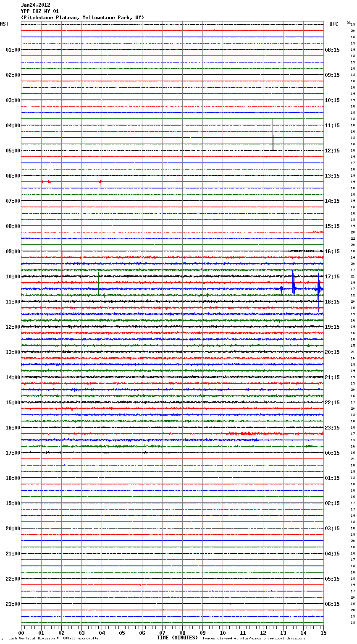
Task: Select the 21:00 MST time label
Action: [13, 554]
